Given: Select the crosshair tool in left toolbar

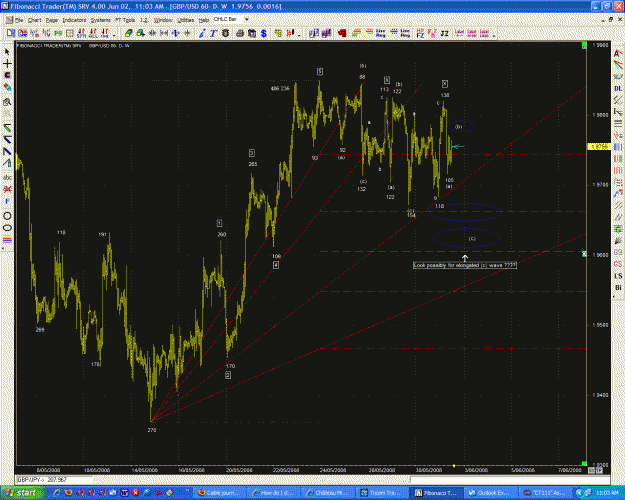Looking at the screenshot, I should coord(7,64).
